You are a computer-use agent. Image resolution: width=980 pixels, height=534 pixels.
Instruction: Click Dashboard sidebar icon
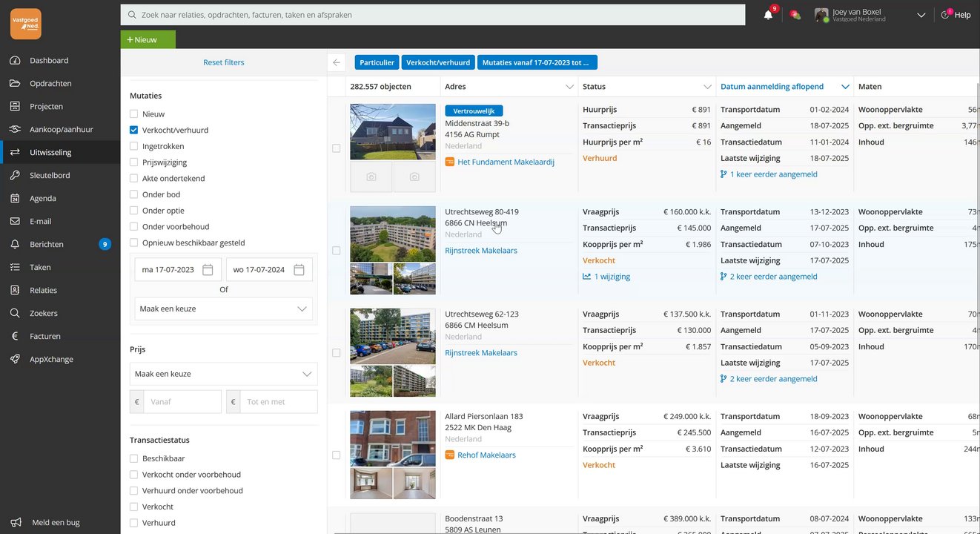pos(15,61)
